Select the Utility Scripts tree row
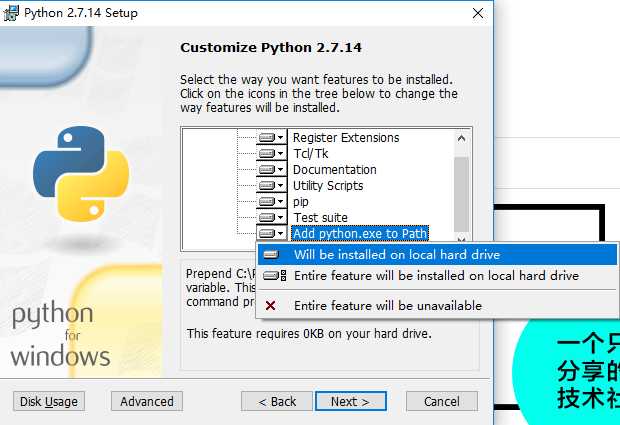620x425 pixels. pos(328,185)
